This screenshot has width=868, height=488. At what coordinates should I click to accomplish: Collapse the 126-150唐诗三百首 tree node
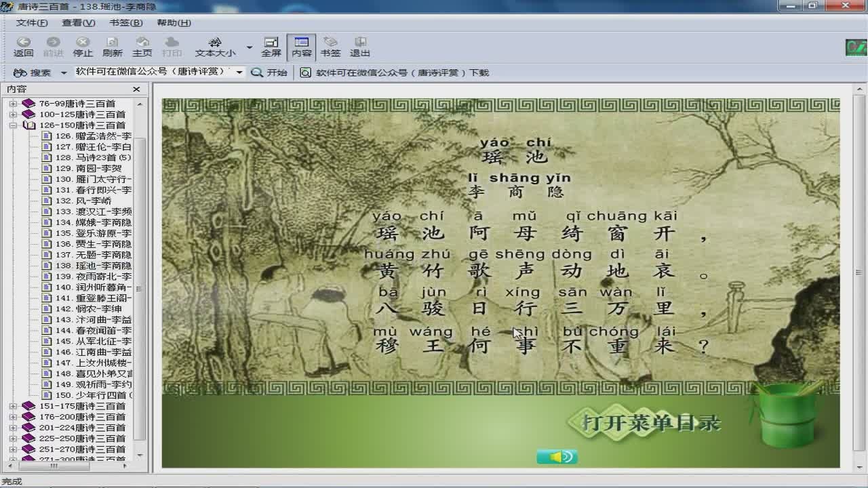[13, 125]
